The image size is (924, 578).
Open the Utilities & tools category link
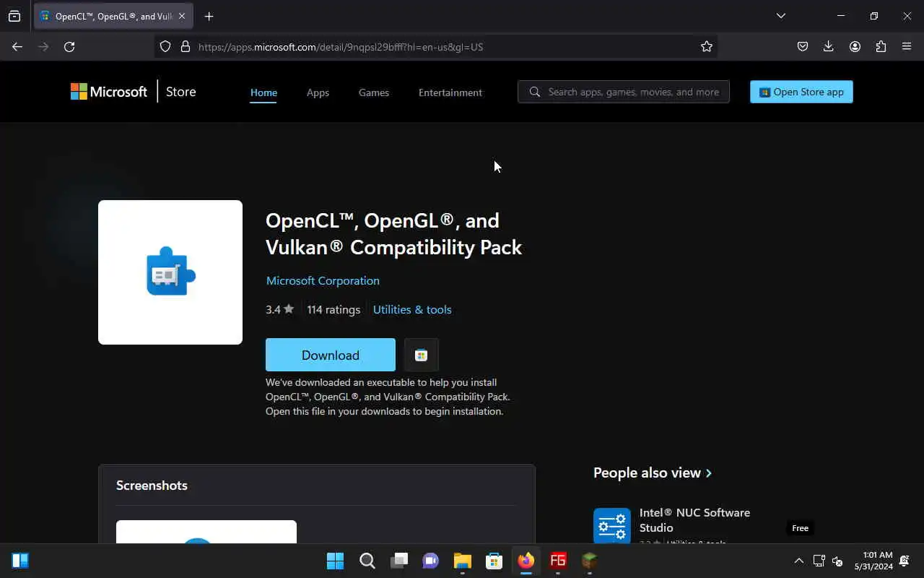click(412, 309)
